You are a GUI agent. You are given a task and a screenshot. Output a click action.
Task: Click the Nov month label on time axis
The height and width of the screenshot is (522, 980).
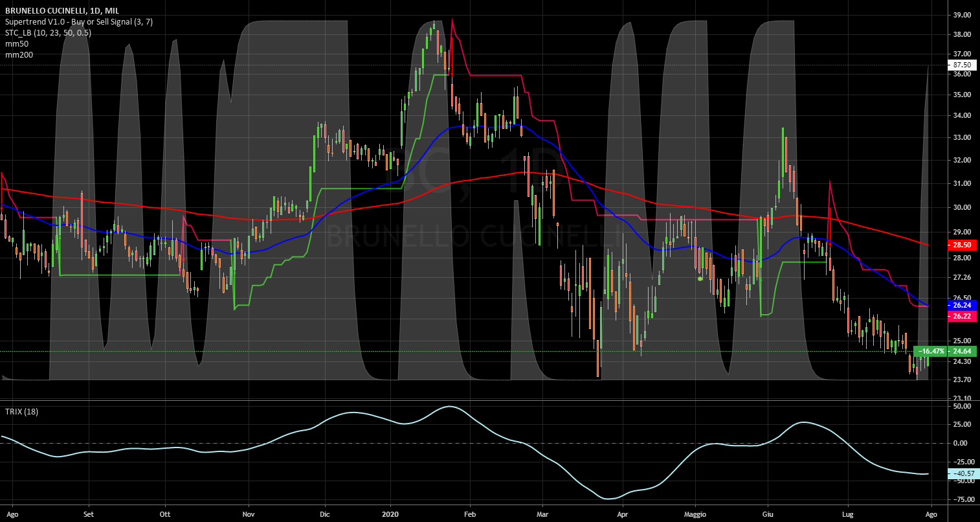(x=248, y=515)
